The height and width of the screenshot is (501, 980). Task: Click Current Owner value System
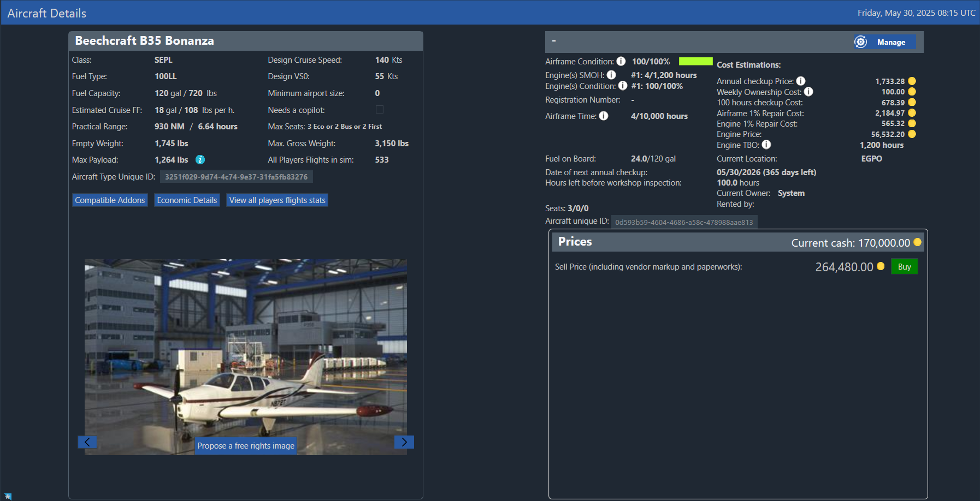(791, 193)
